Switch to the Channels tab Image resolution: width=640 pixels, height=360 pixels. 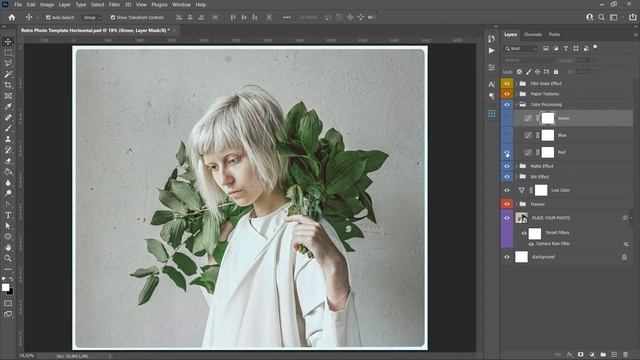click(533, 35)
